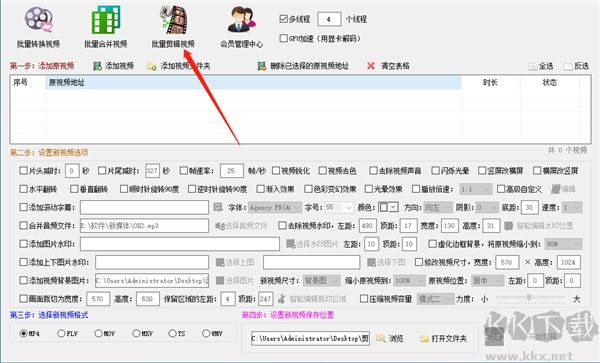Viewport: 600px width, 363px height.
Task: Enable 虚化边框背景 checkbox
Action: coord(432,244)
